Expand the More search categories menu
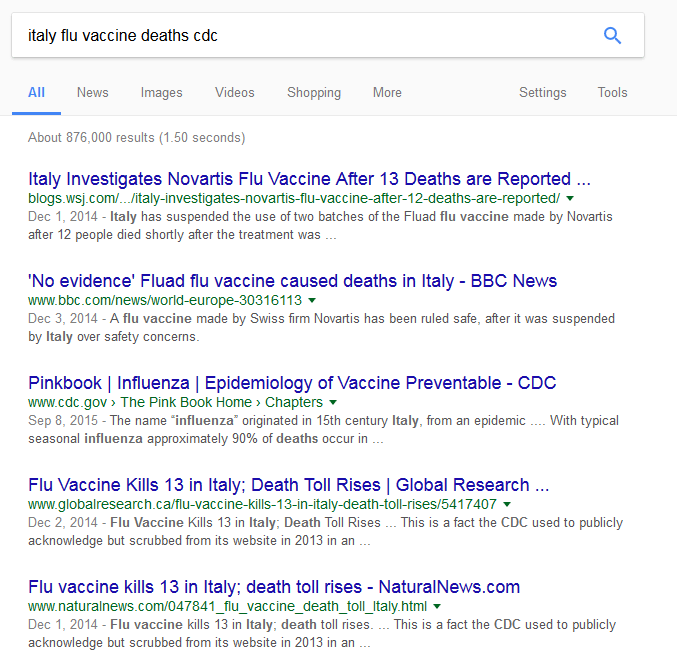 (x=387, y=93)
